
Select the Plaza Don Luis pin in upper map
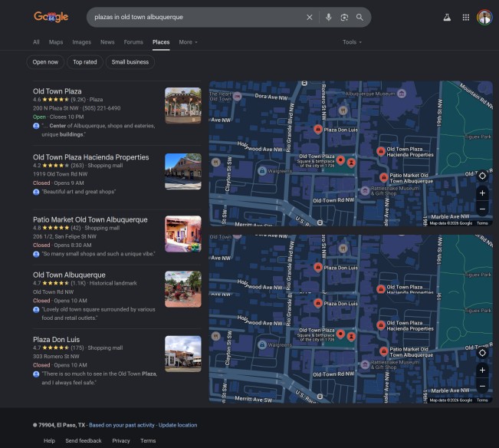coord(317,130)
